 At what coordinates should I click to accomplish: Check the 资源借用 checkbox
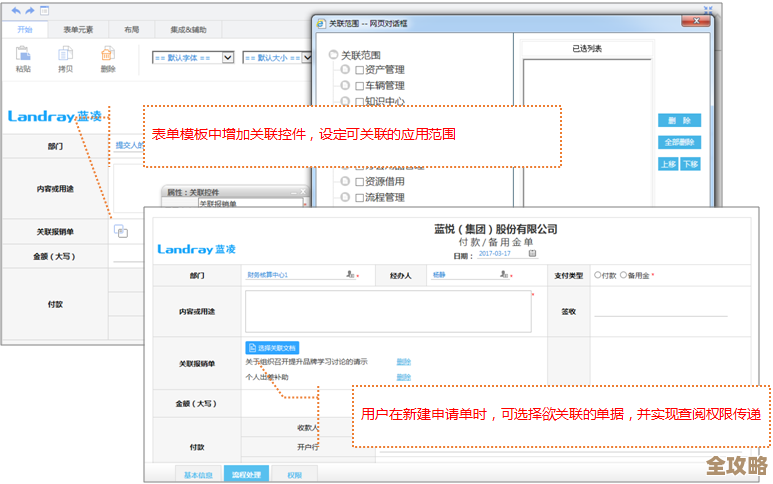pyautogui.click(x=359, y=182)
